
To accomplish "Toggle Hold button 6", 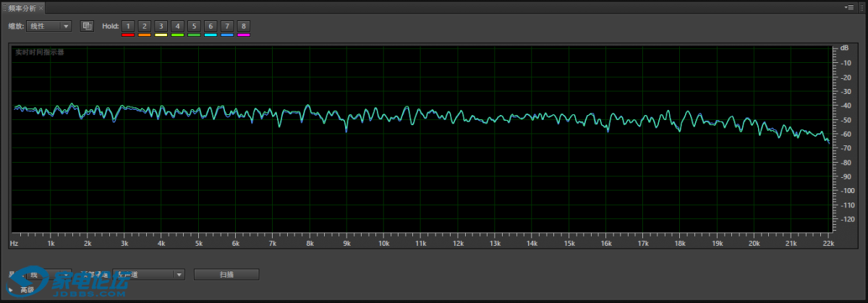I will [x=210, y=26].
